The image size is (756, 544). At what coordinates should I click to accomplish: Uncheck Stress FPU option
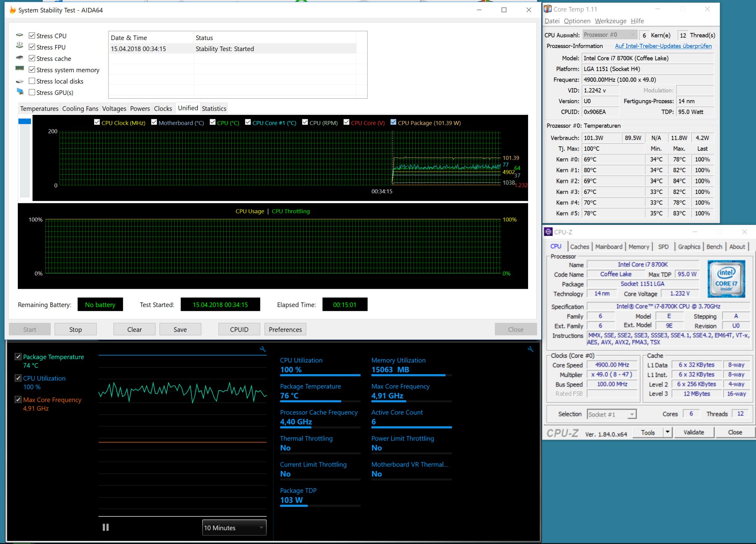click(x=32, y=47)
